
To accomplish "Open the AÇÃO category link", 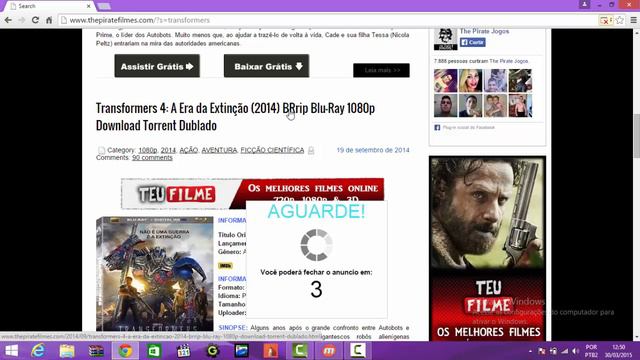I will click(189, 150).
